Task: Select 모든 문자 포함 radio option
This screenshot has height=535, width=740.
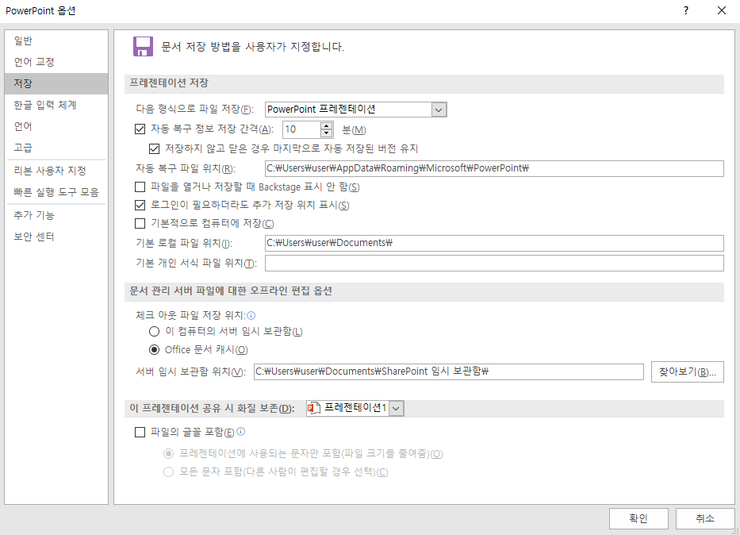Action: pos(168,472)
